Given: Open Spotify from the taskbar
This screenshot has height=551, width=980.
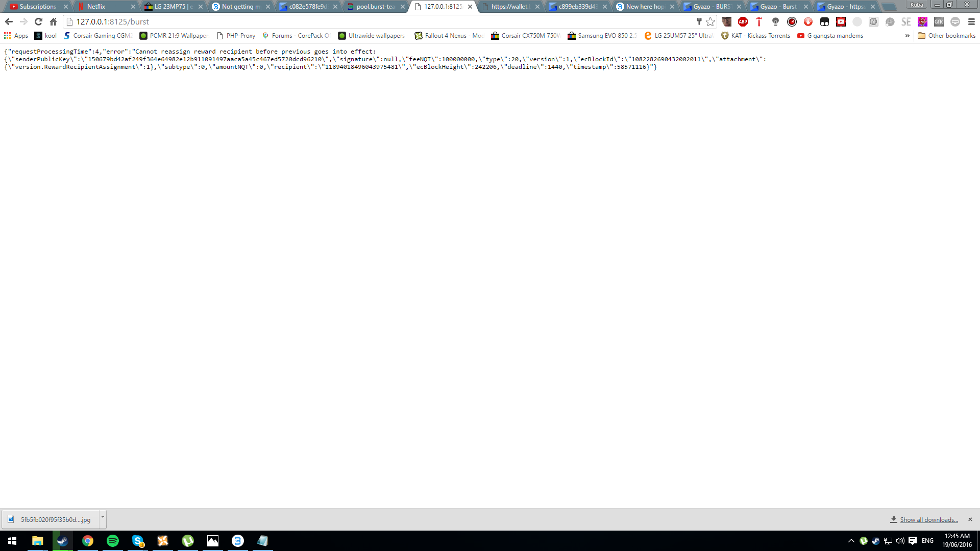Looking at the screenshot, I should (x=113, y=541).
